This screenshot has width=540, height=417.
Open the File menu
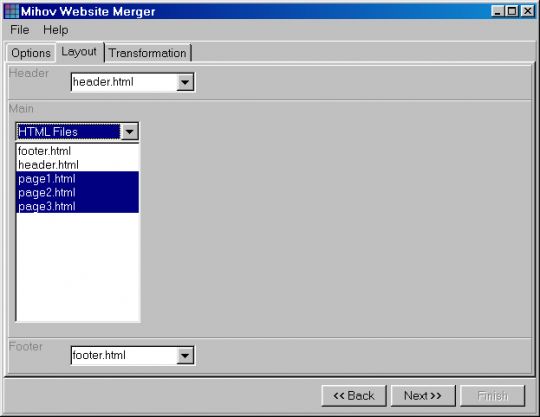click(20, 30)
